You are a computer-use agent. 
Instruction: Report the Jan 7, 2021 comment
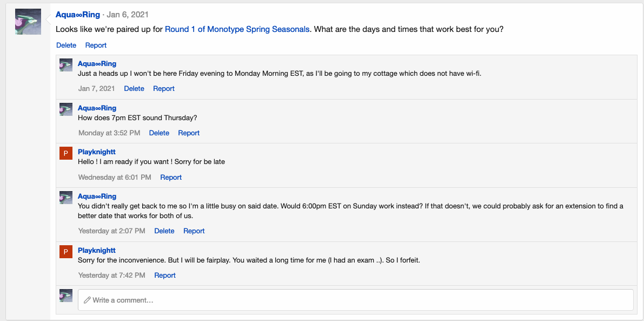164,89
